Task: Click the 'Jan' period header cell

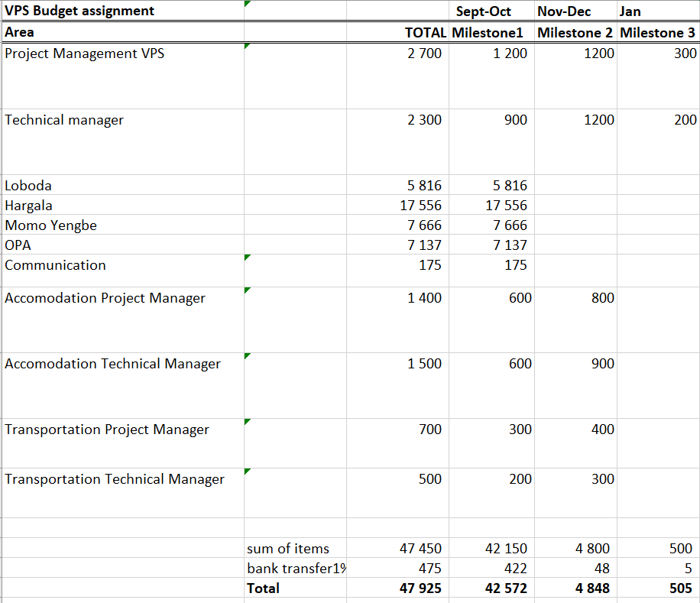Action: pyautogui.click(x=630, y=11)
